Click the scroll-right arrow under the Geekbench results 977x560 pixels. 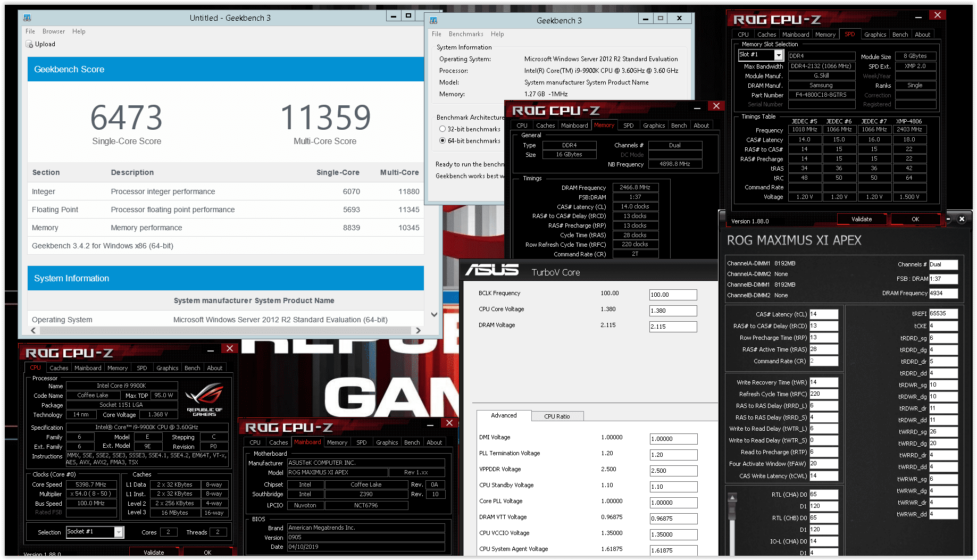tap(418, 330)
